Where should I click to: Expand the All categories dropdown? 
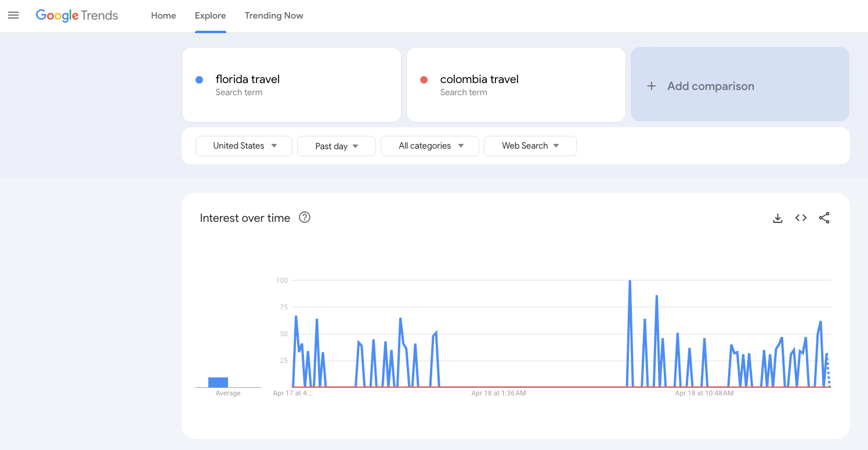[x=430, y=146]
